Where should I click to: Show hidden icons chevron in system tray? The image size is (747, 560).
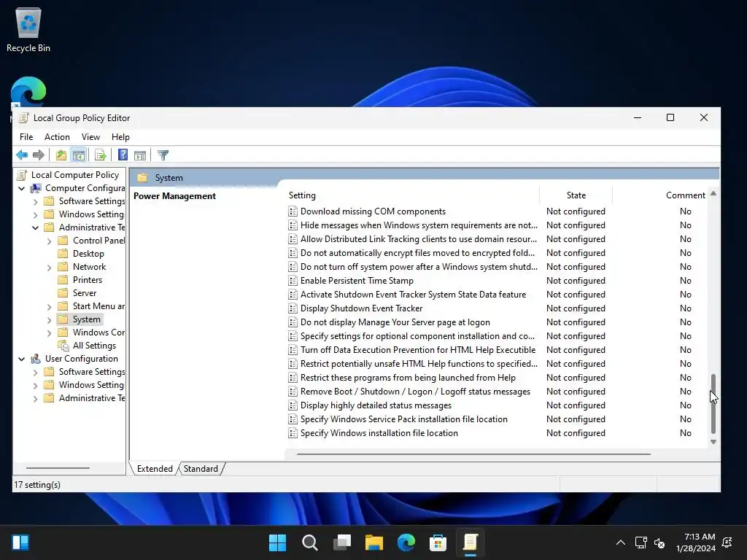pyautogui.click(x=621, y=542)
